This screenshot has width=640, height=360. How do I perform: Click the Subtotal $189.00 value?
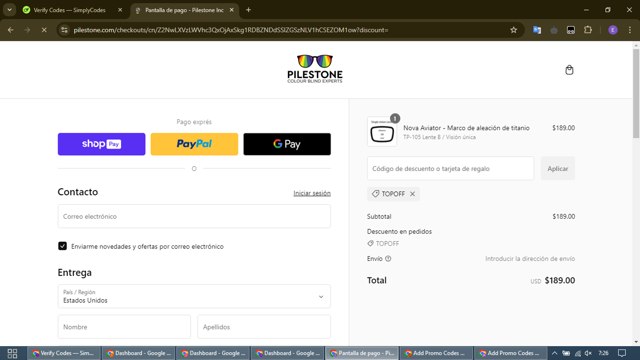point(564,216)
